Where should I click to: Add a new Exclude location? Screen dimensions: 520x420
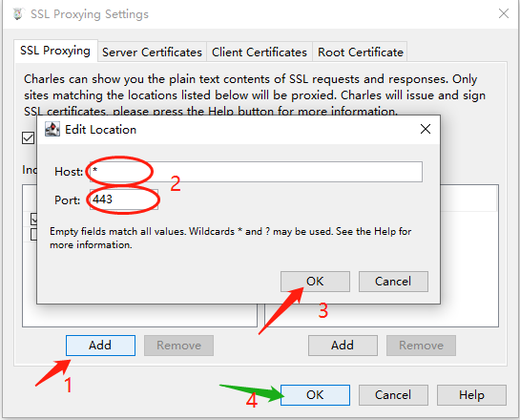pos(343,346)
